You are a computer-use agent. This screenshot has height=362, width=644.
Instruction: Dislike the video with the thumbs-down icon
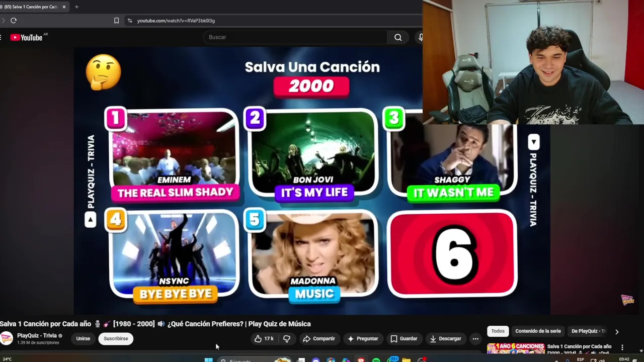pyautogui.click(x=287, y=339)
